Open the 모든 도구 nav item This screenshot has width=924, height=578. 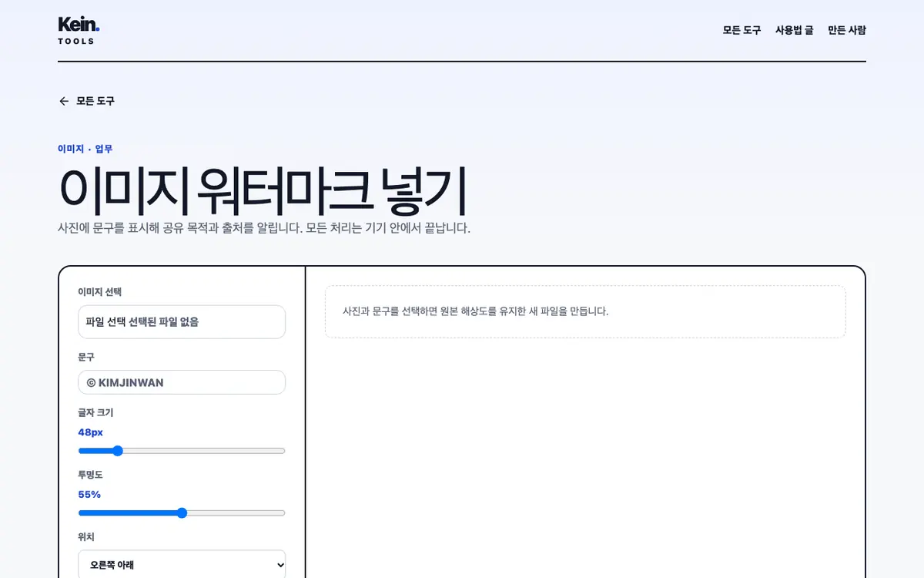(742, 30)
